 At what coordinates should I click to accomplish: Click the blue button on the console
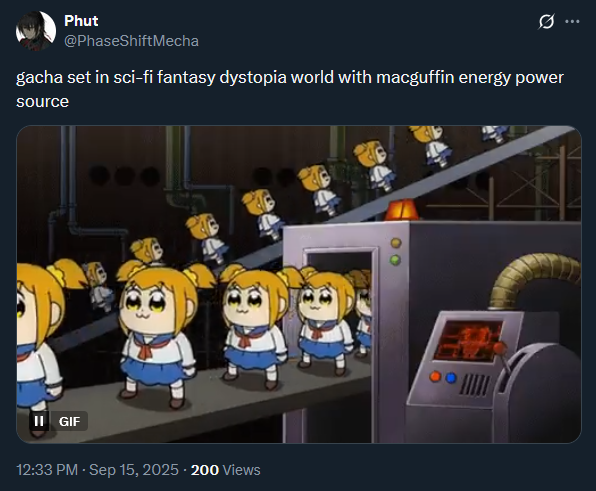pos(451,378)
